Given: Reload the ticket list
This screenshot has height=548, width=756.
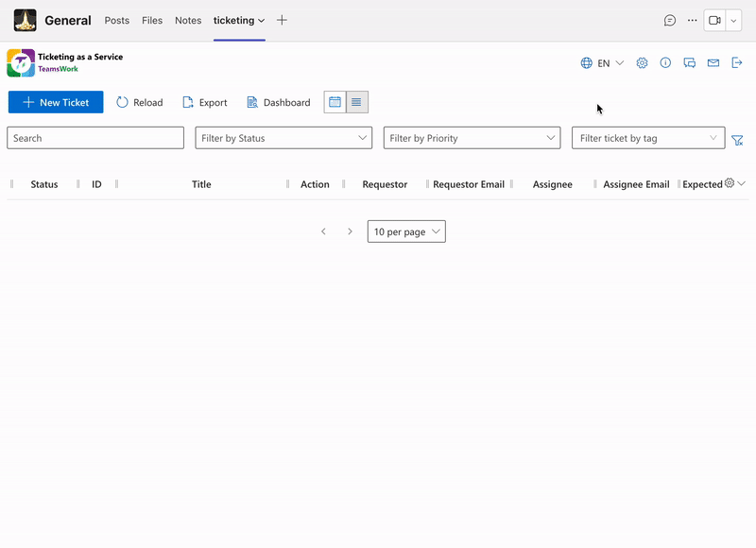Looking at the screenshot, I should (x=140, y=102).
